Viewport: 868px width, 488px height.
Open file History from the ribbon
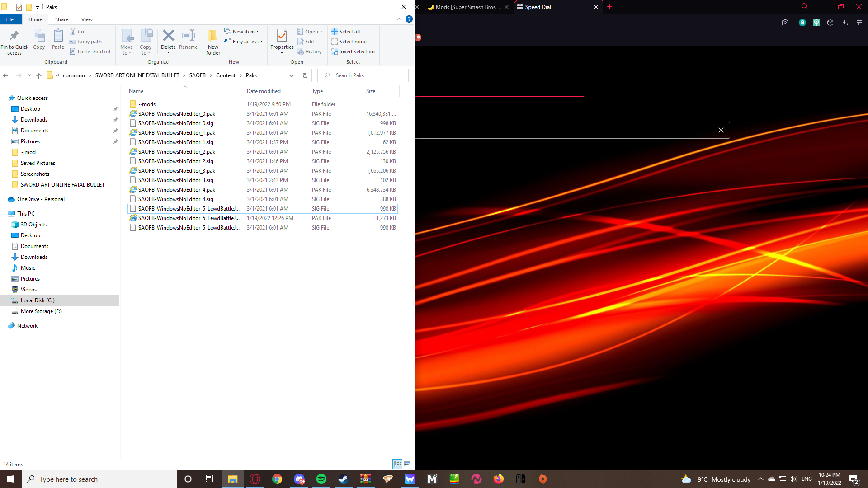point(309,52)
